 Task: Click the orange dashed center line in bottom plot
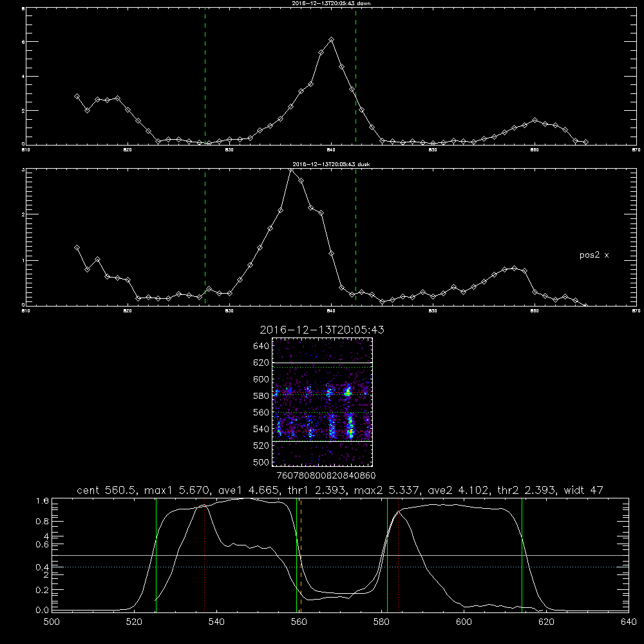301,555
